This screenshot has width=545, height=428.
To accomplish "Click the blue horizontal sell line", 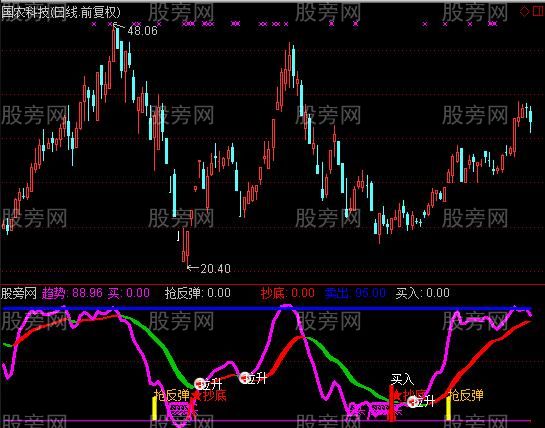I will (266, 308).
